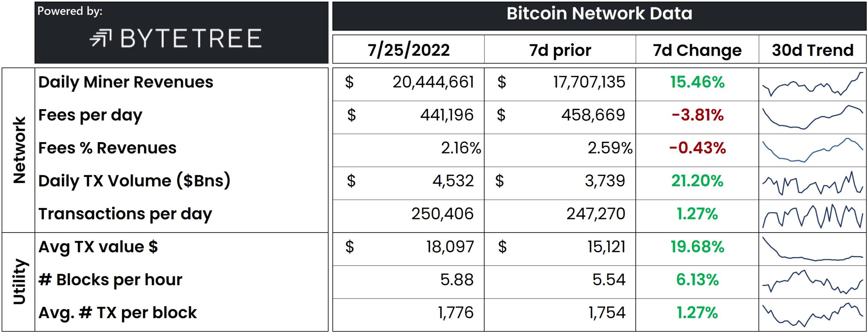
Task: Select the Utility section label
Action: (x=19, y=281)
